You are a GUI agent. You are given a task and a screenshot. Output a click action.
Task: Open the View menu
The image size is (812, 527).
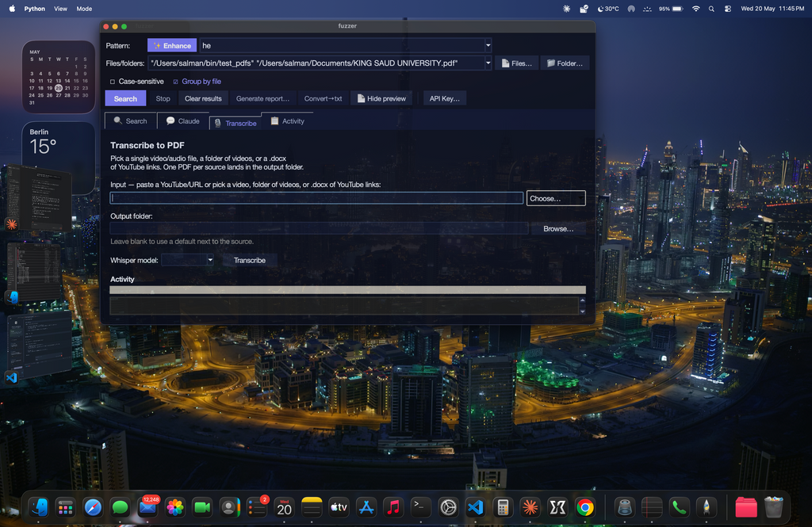coord(60,9)
